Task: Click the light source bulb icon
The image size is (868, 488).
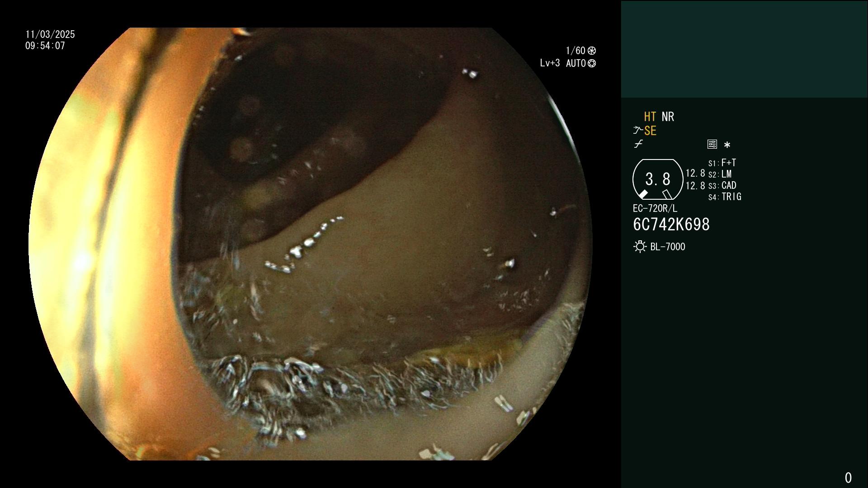Action: click(640, 247)
